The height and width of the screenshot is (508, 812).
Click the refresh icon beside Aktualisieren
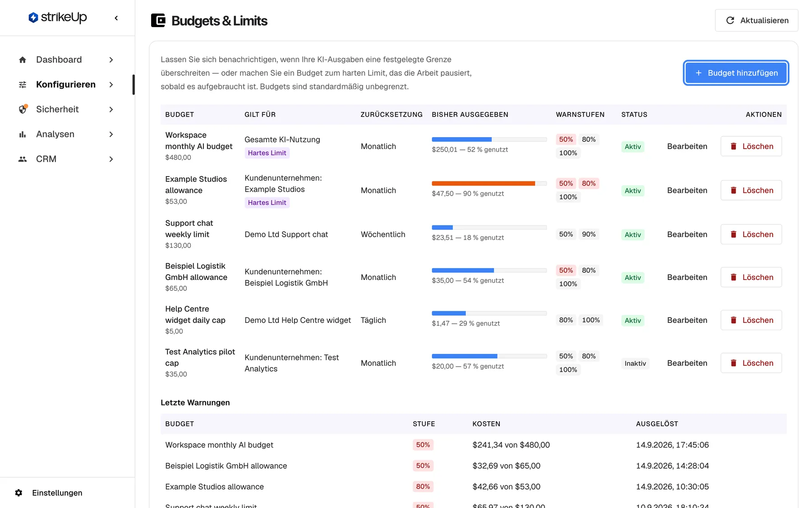pyautogui.click(x=730, y=20)
